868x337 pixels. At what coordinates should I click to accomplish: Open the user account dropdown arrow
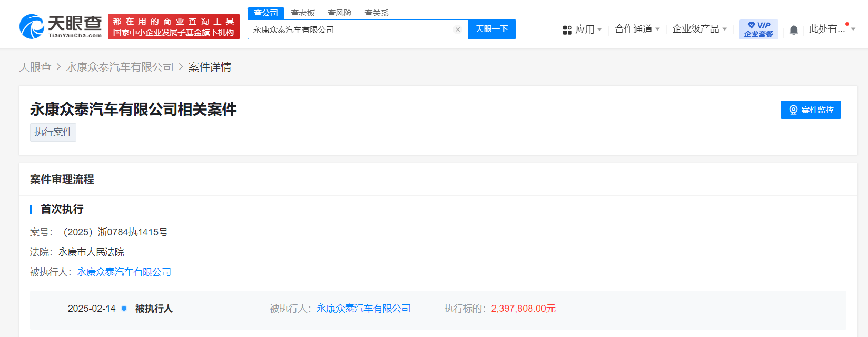(853, 29)
